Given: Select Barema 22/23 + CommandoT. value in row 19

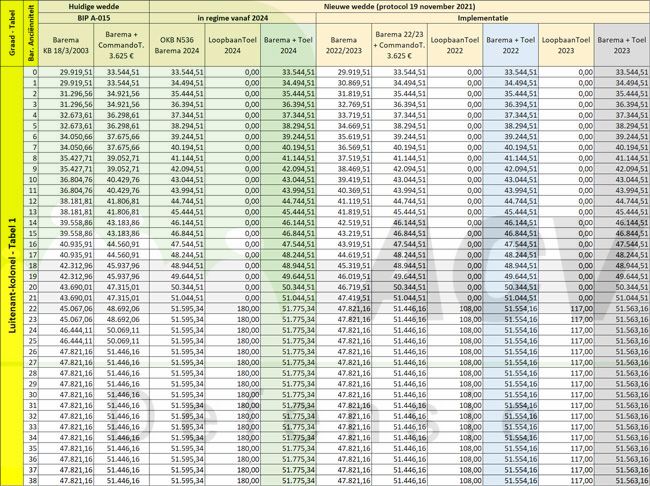Looking at the screenshot, I should (x=400, y=276).
